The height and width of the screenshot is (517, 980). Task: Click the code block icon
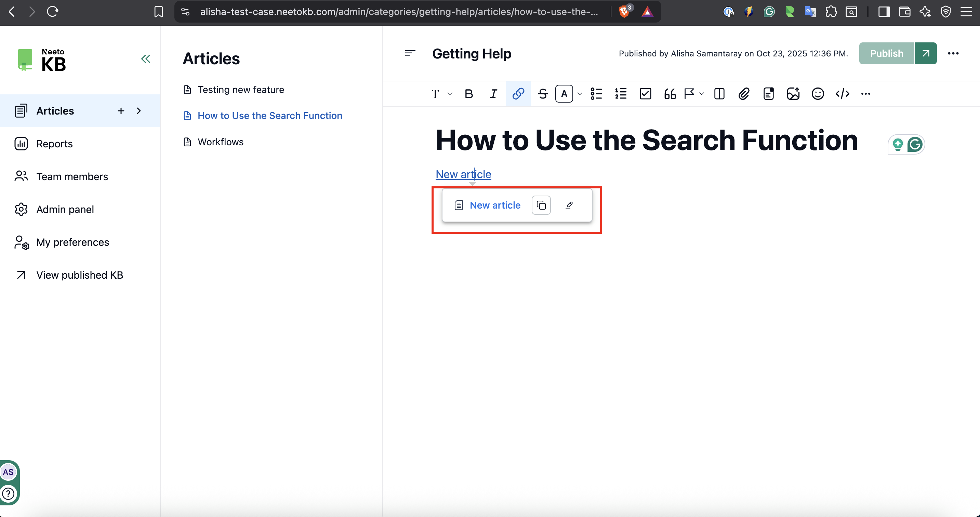pos(842,94)
